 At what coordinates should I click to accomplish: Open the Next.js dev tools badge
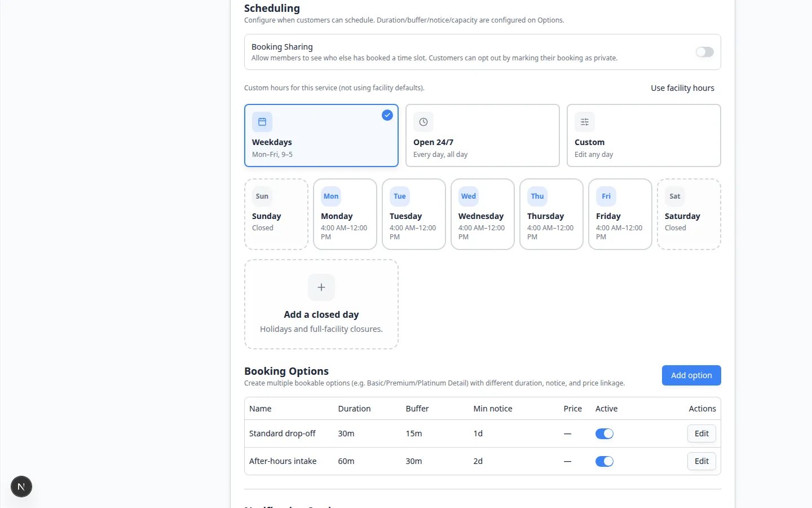(x=21, y=487)
